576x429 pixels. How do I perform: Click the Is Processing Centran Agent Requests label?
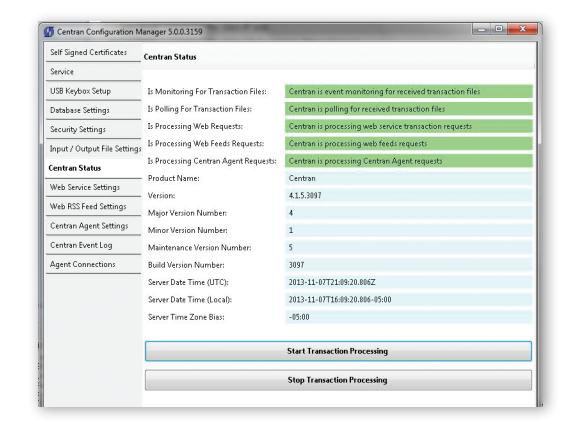(x=212, y=161)
